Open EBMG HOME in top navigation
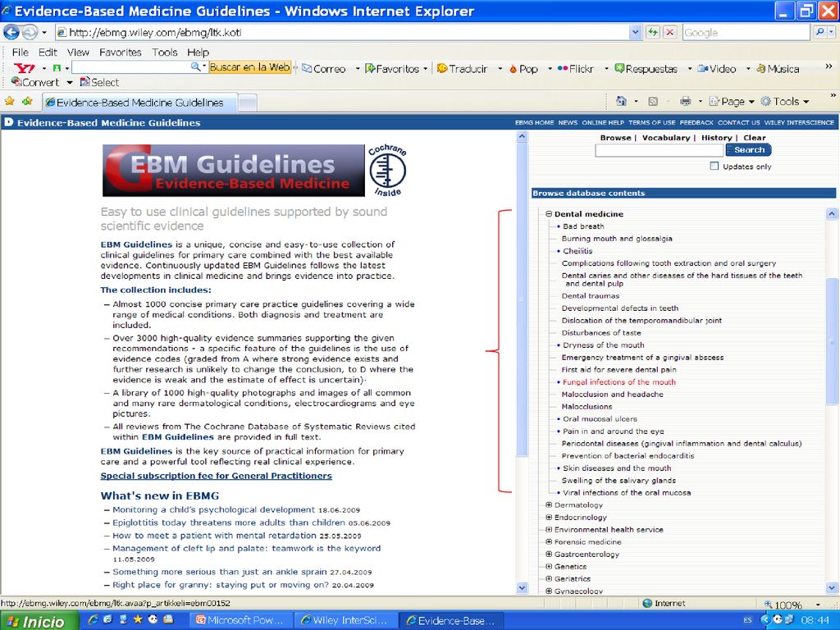Viewport: 840px width, 630px height. (x=534, y=123)
